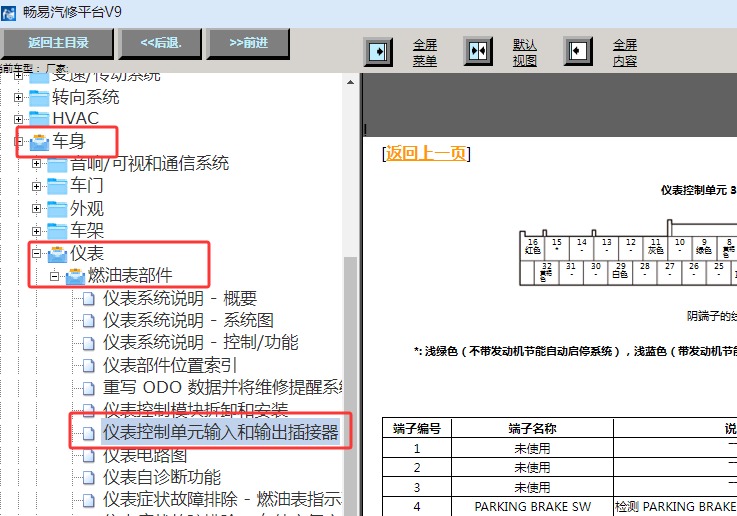This screenshot has width=737, height=516.
Task: Click document icon for 重写 ODO 数据
Action: [88, 388]
